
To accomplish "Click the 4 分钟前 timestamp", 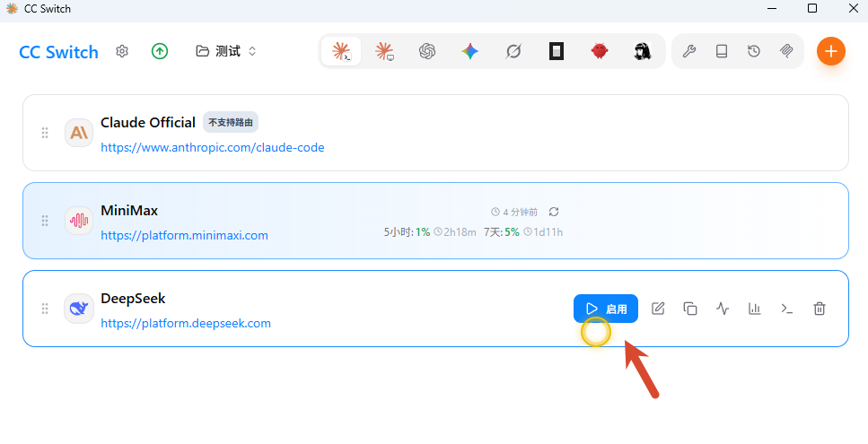I will [514, 213].
